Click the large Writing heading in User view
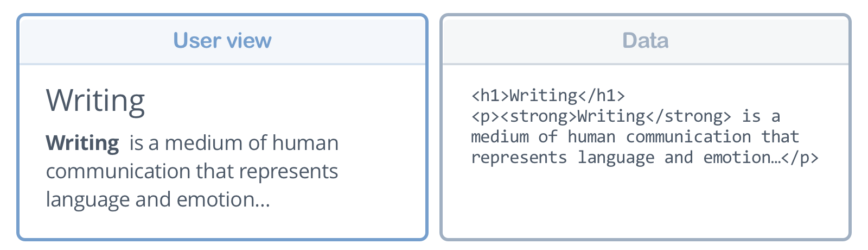This screenshot has width=868, height=250. (95, 101)
